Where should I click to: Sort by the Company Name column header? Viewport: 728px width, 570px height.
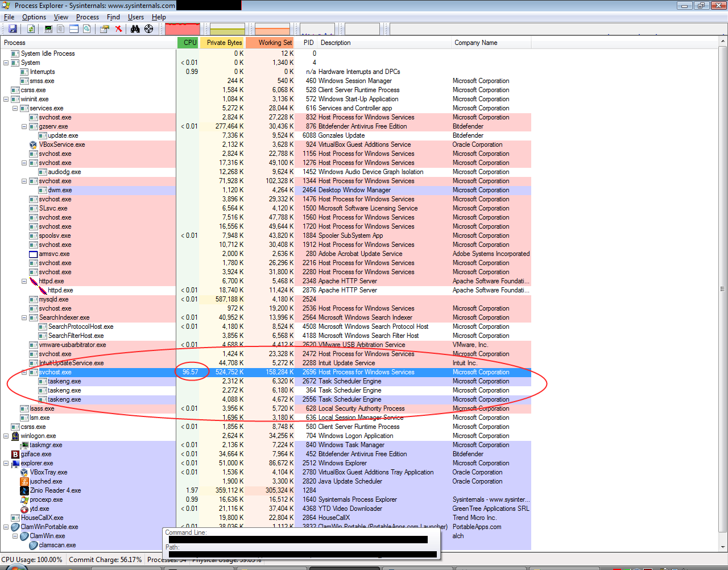pyautogui.click(x=491, y=43)
